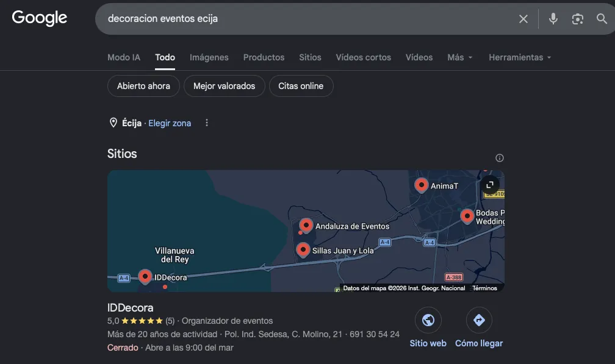Select the AnimaT map pin

click(x=421, y=185)
